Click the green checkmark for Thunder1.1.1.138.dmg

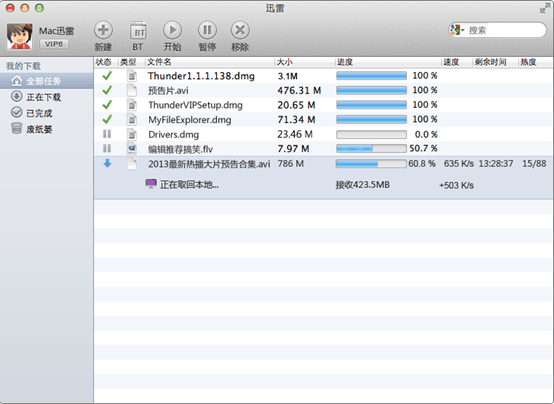point(107,76)
